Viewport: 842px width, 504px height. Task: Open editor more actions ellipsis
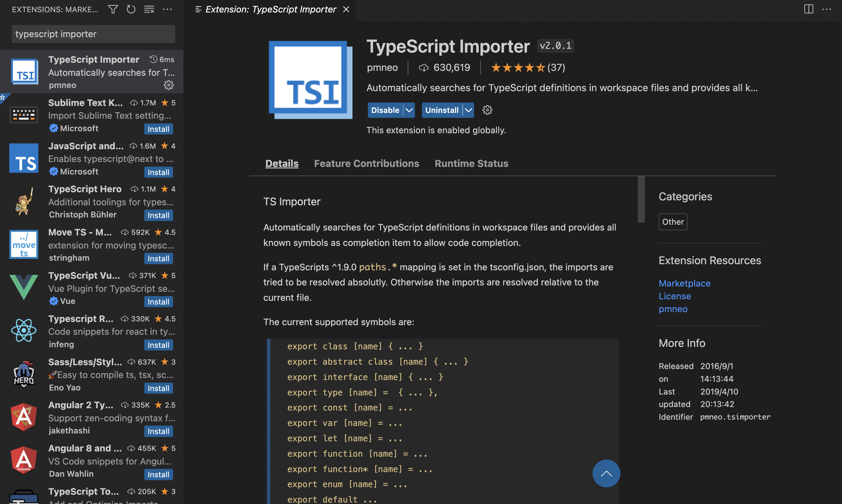coord(826,9)
